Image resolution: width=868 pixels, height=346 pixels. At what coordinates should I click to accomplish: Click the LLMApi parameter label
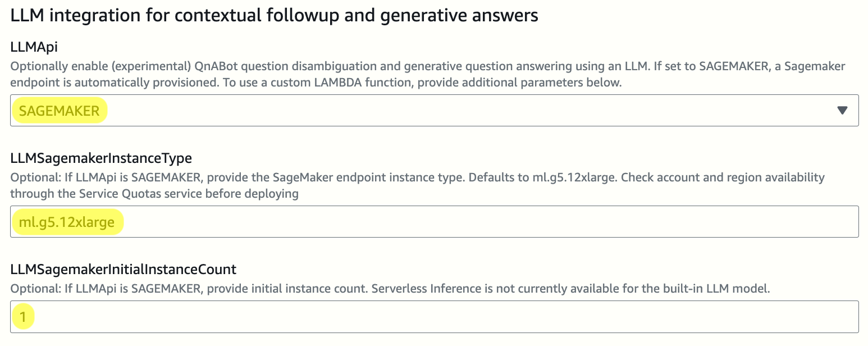[34, 48]
